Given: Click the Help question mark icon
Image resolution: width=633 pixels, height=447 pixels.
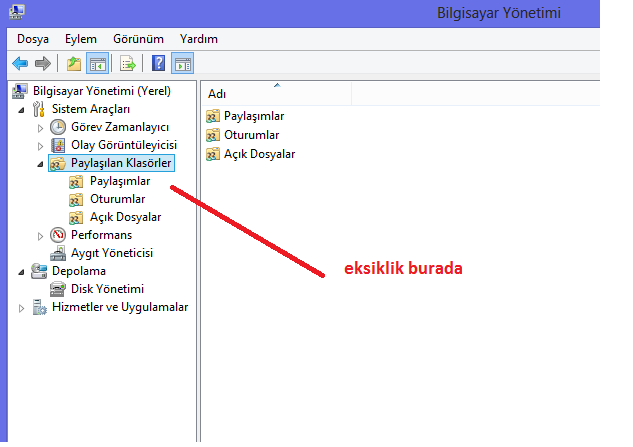Looking at the screenshot, I should 158,63.
